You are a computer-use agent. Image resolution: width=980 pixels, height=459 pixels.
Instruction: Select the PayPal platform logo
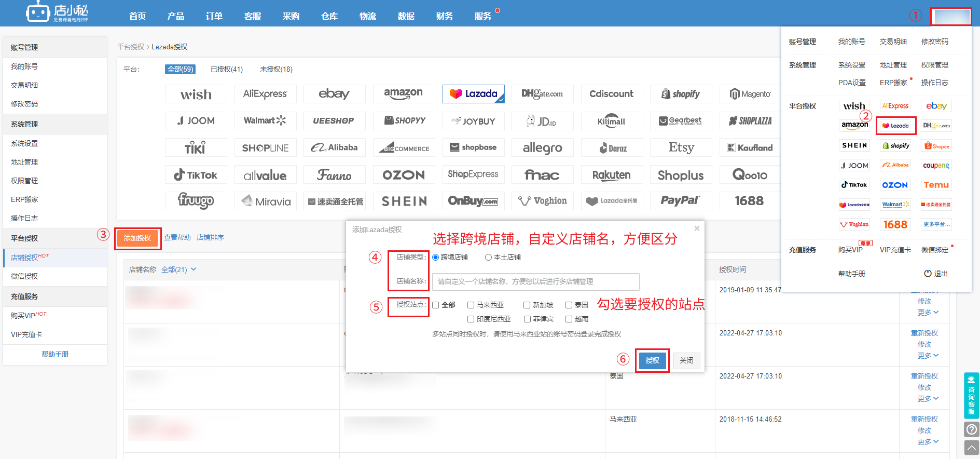pos(681,201)
